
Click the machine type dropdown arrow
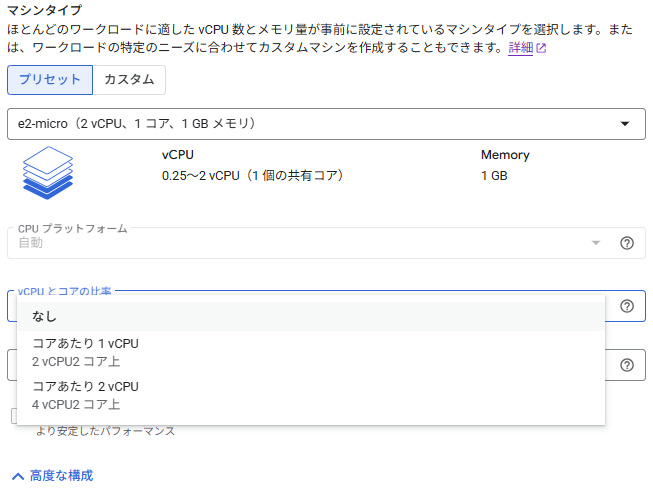coord(625,124)
